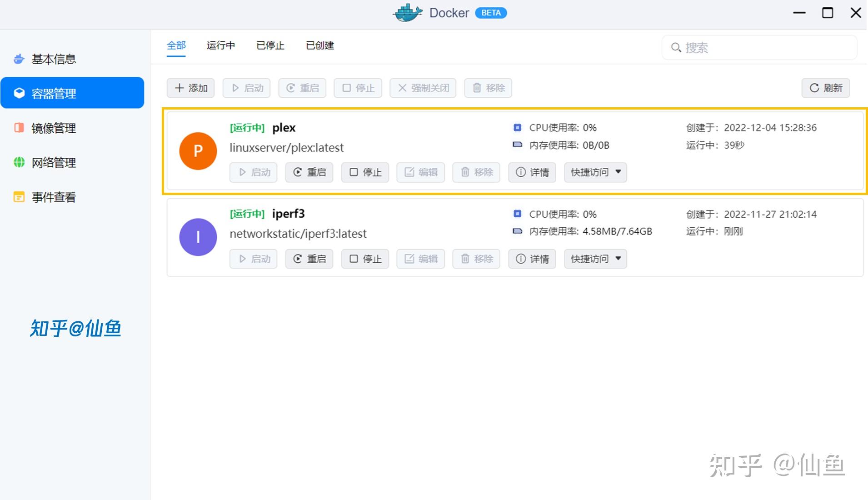Click the creation time 2022-11-27 21:02:14
The image size is (868, 500).
point(770,214)
